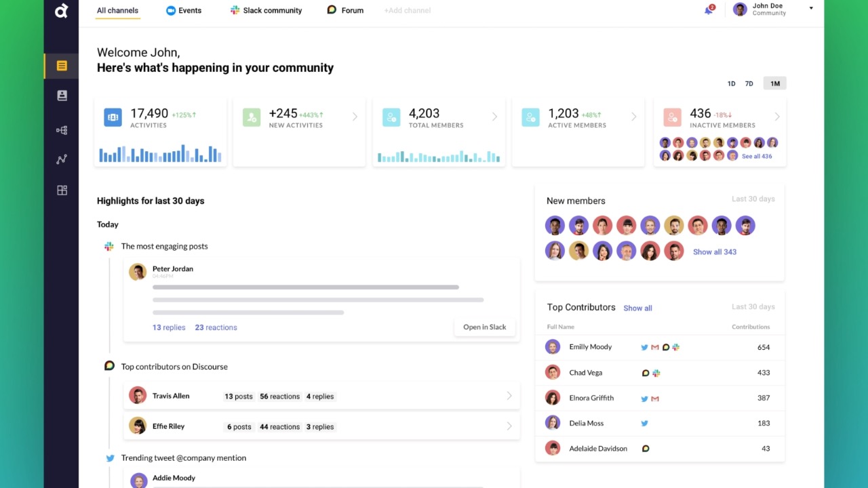The height and width of the screenshot is (488, 868).
Task: Click Emilly Moody's Twitter icon
Action: pyautogui.click(x=644, y=347)
